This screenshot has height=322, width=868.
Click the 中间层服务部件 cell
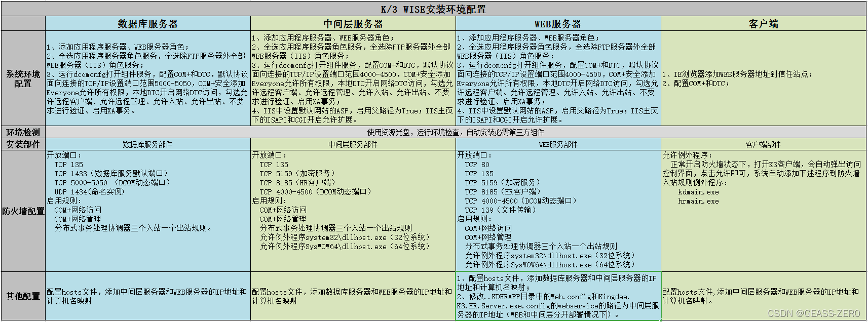(353, 144)
